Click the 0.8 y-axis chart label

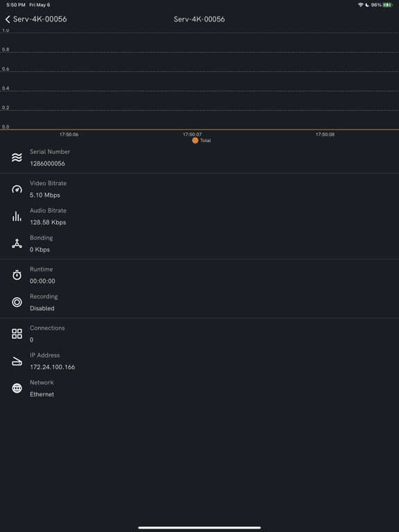pyautogui.click(x=6, y=50)
